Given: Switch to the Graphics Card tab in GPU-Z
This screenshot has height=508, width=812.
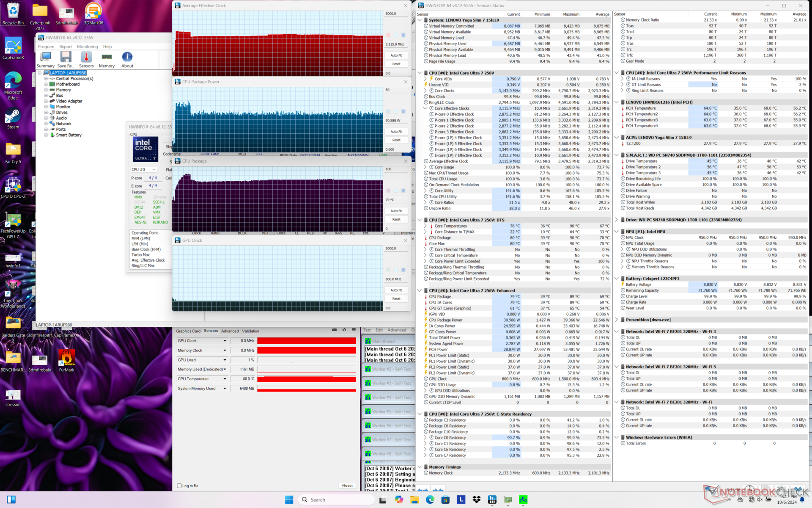Looking at the screenshot, I should [188, 331].
